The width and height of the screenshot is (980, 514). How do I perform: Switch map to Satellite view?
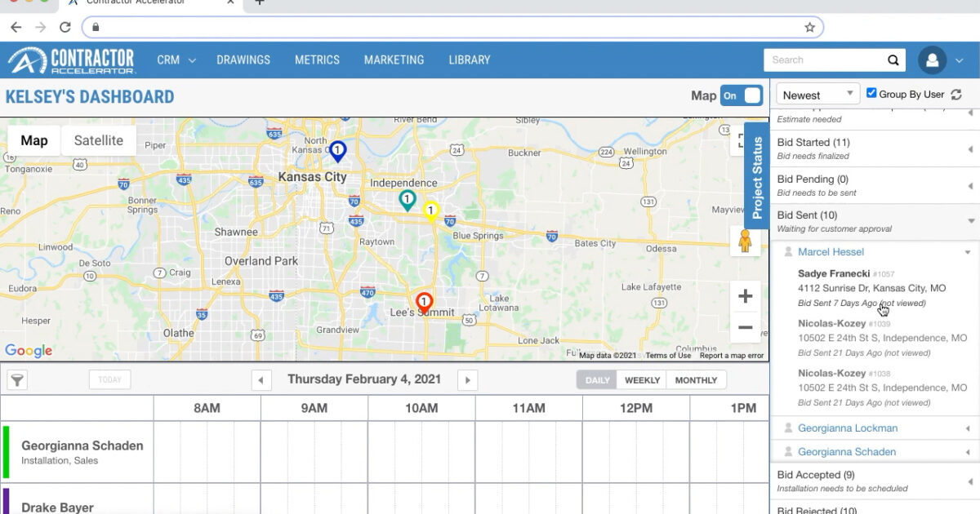point(99,140)
